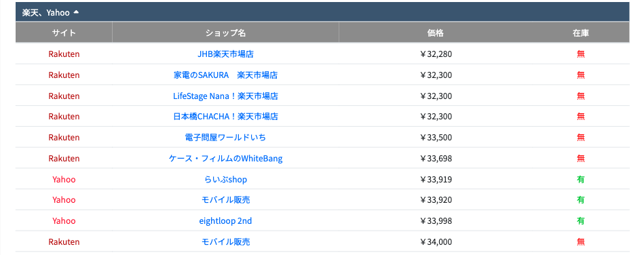The width and height of the screenshot is (644, 255).
Task: Collapse the 楽天、Yahoo section arrow
Action: [76, 12]
